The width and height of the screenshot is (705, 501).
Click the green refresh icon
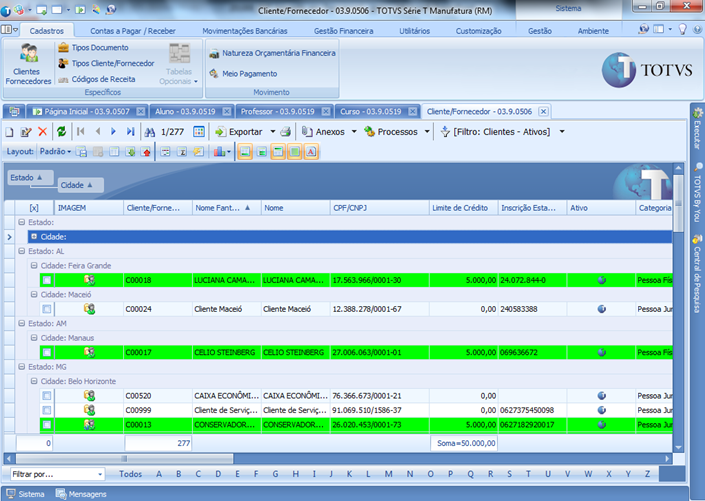point(62,132)
